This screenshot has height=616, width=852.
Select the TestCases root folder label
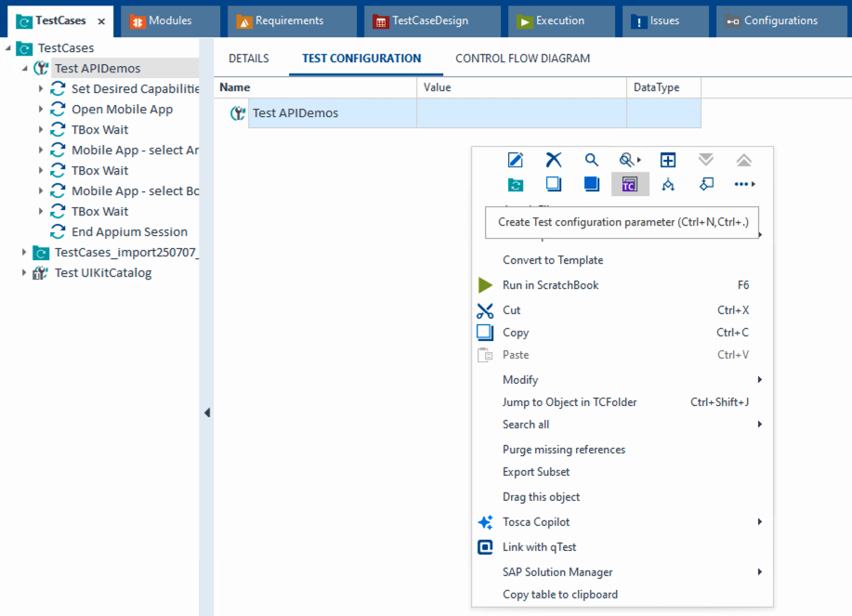(66, 47)
